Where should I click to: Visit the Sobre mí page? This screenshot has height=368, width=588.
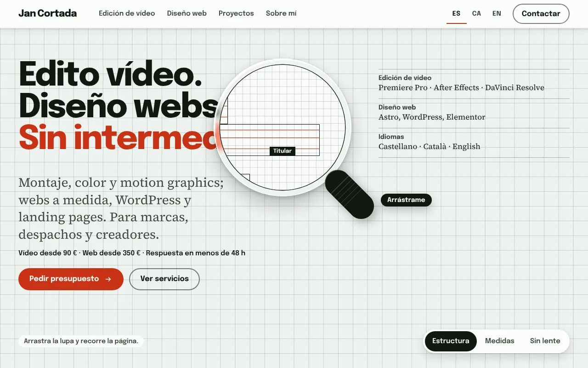(281, 13)
